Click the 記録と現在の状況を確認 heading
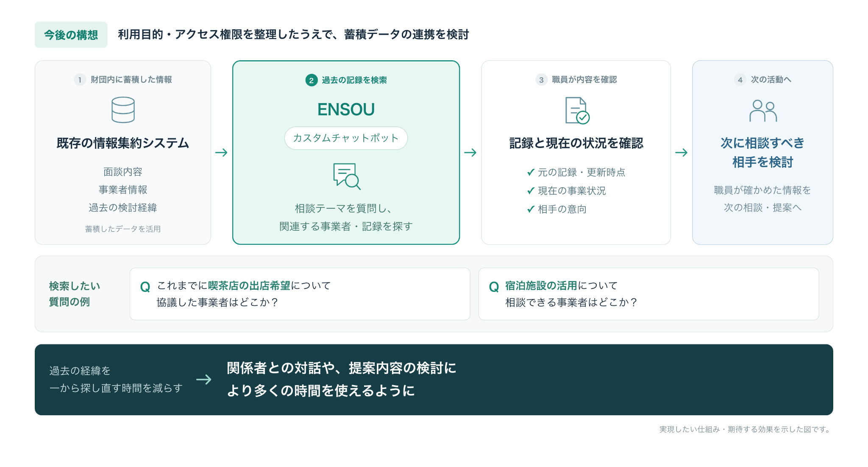Image resolution: width=868 pixels, height=467 pixels. pyautogui.click(x=576, y=143)
